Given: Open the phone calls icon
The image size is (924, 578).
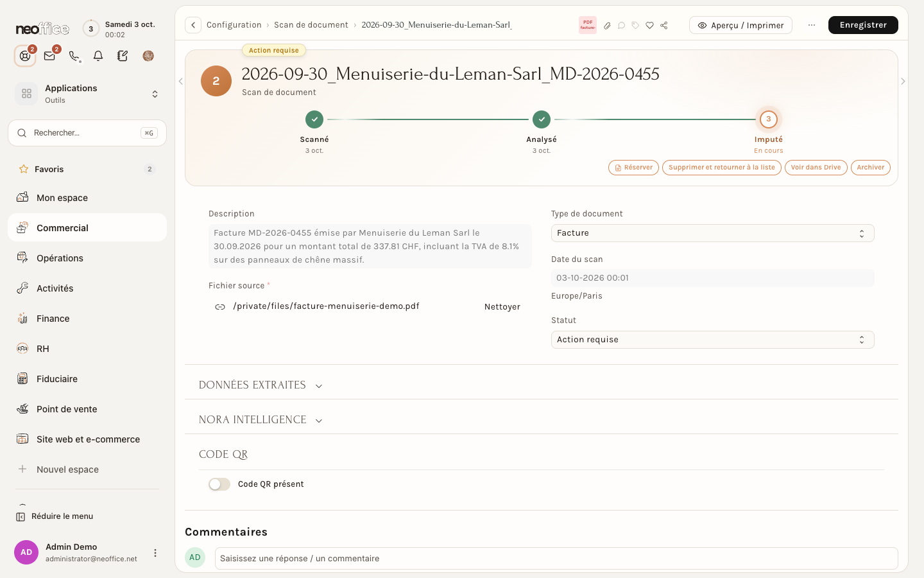Looking at the screenshot, I should [x=74, y=56].
